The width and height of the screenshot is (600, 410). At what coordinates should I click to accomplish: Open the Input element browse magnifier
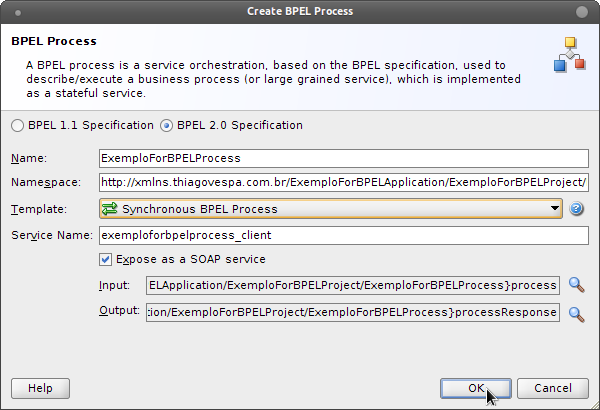[576, 285]
